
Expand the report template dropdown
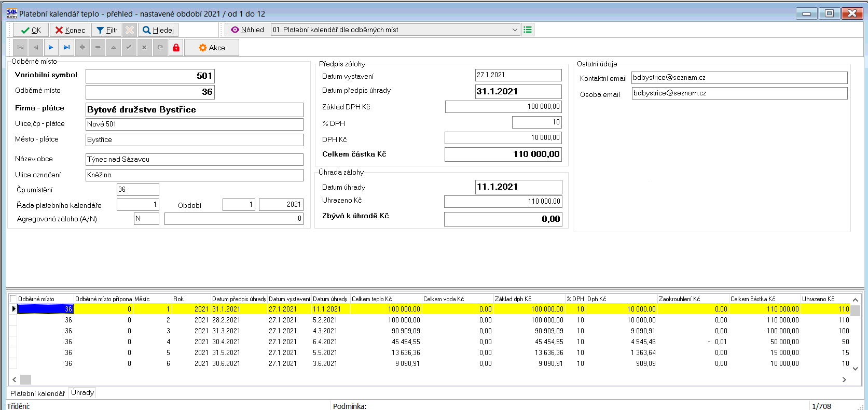point(515,30)
